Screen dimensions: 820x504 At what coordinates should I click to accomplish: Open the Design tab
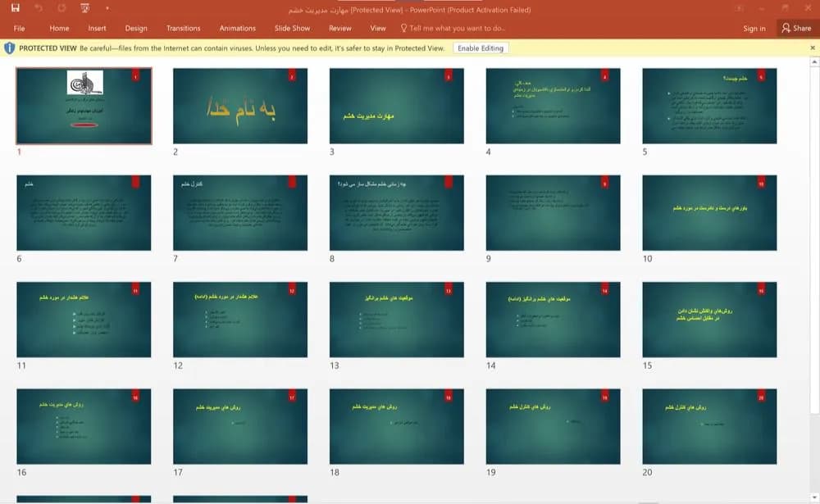click(x=136, y=28)
